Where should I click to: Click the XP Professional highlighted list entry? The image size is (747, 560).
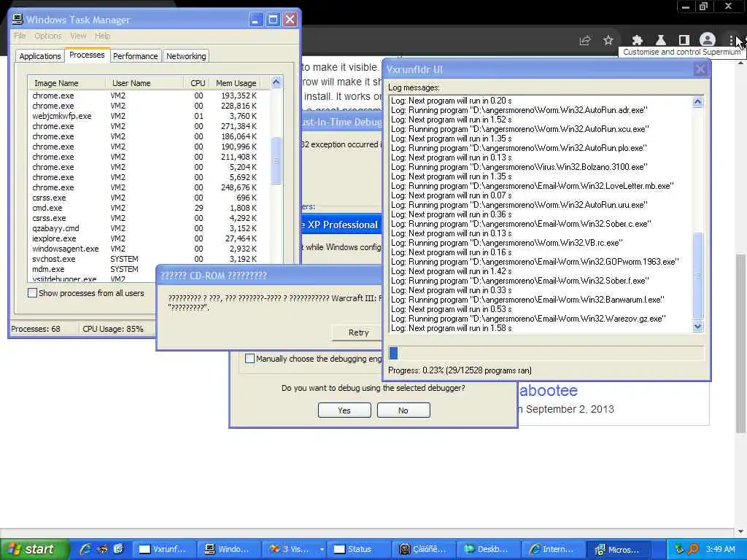(x=341, y=225)
